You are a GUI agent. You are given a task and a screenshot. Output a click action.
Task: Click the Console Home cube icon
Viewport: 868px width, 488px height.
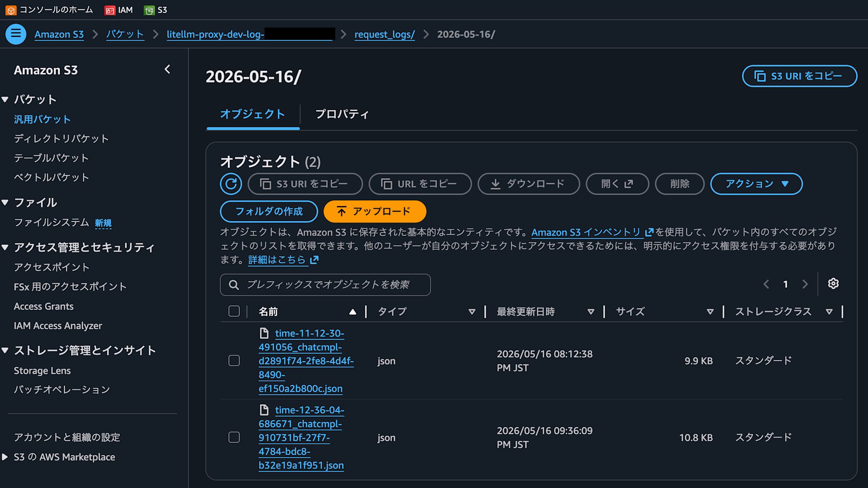[11, 10]
